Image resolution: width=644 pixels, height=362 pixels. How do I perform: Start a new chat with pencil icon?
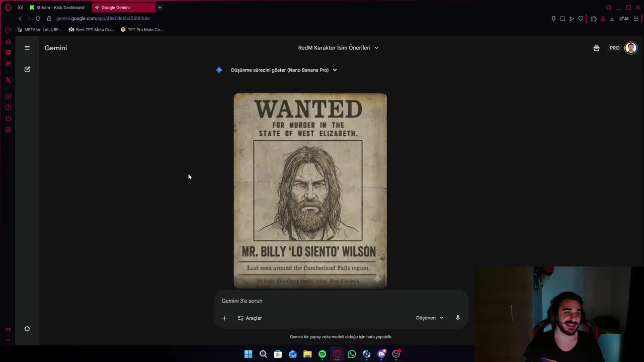[x=27, y=69]
